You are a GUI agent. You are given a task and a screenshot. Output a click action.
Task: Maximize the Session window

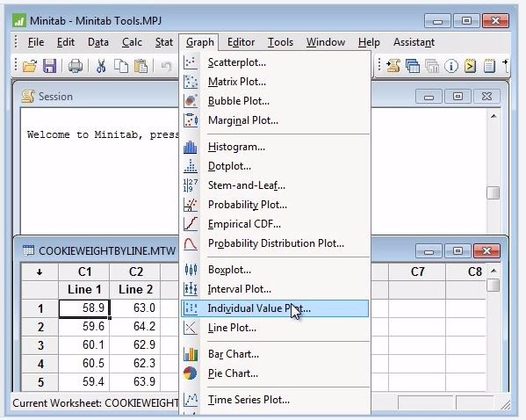458,97
